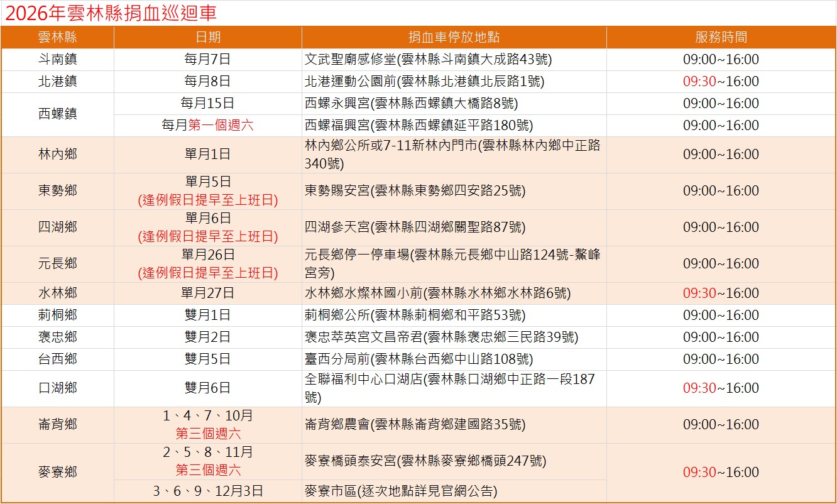Screen dimensions: 837x504
Task: Click the 每月8日 date cell
Action: click(x=208, y=82)
